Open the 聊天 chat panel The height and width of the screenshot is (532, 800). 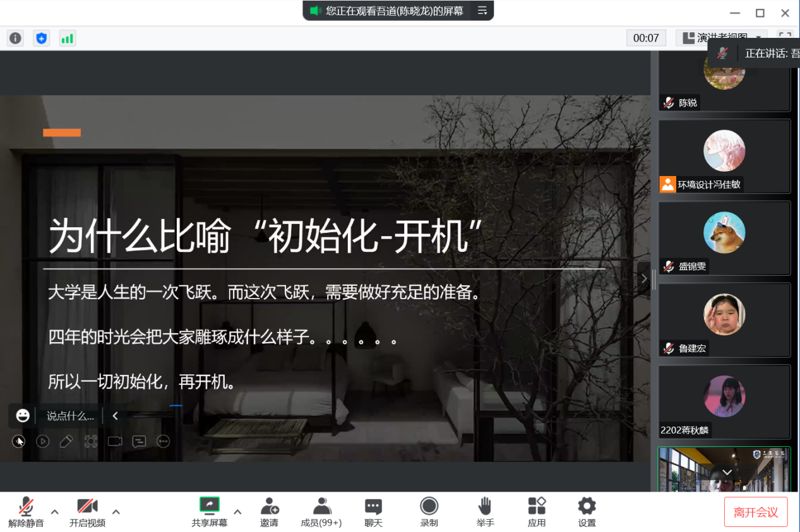coord(373,511)
